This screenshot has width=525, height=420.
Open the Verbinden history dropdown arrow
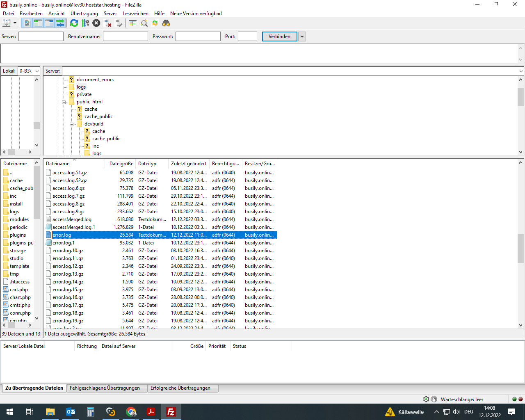[302, 37]
